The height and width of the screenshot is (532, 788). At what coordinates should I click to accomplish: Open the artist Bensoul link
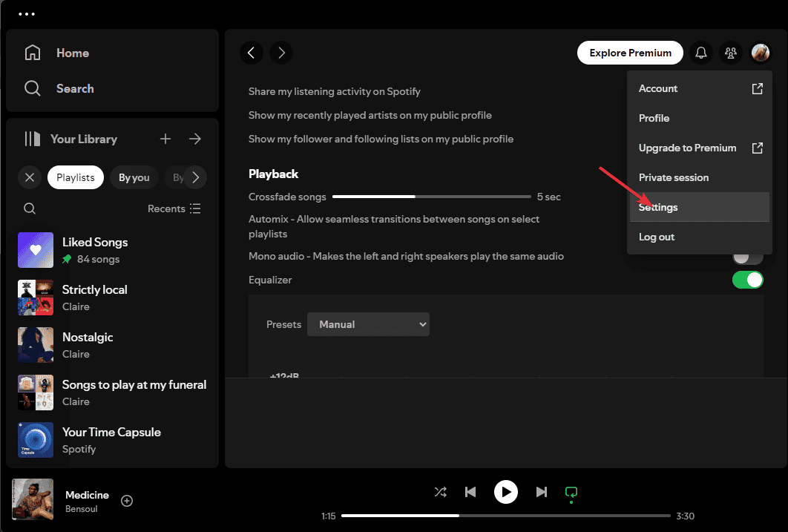(82, 509)
